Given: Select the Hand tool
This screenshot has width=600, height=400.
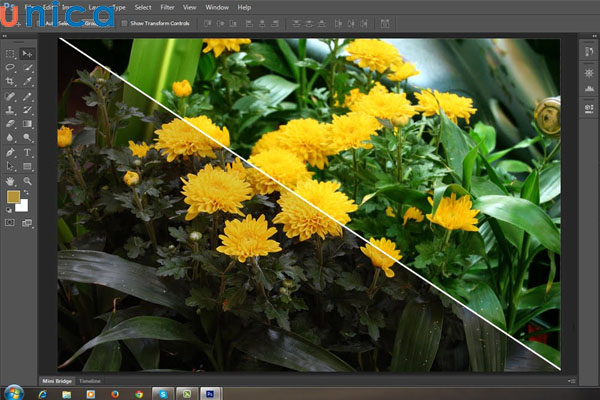Looking at the screenshot, I should tap(10, 181).
